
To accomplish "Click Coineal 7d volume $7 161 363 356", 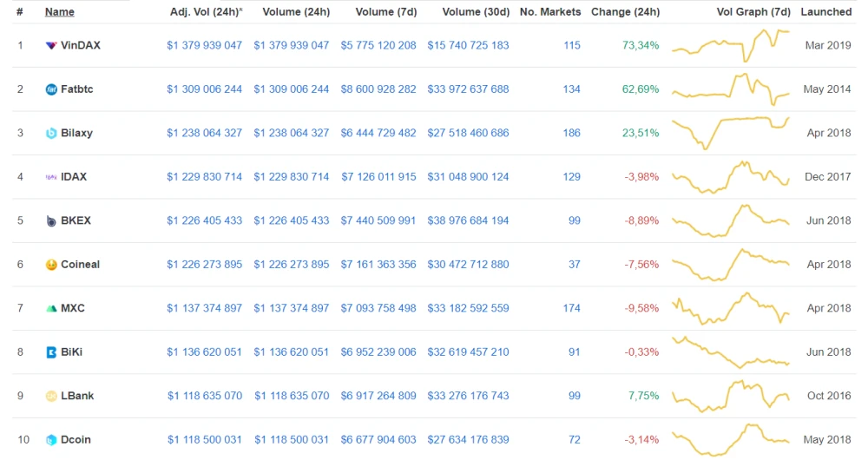I will tap(378, 264).
